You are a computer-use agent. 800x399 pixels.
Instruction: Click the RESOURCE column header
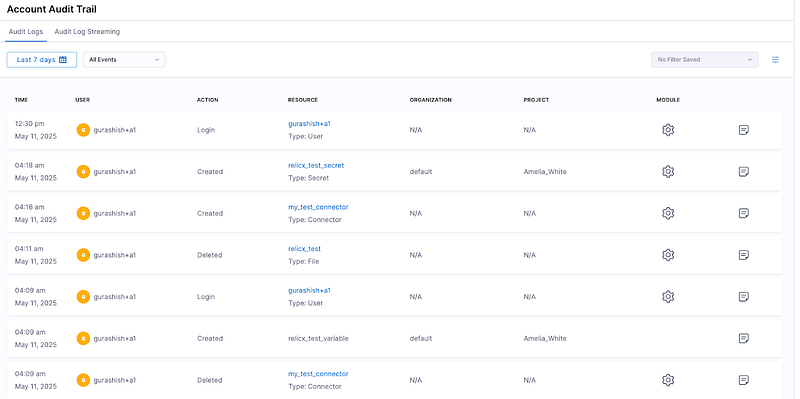pos(303,100)
